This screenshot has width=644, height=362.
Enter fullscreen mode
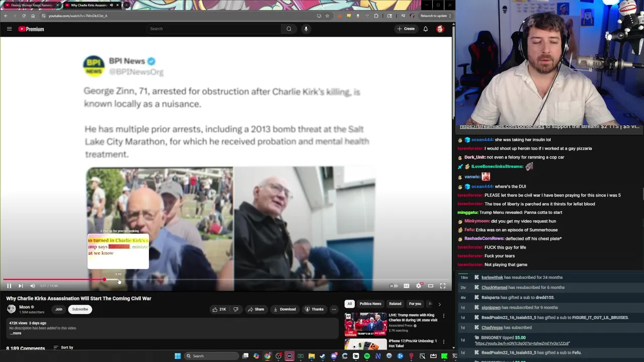443,286
